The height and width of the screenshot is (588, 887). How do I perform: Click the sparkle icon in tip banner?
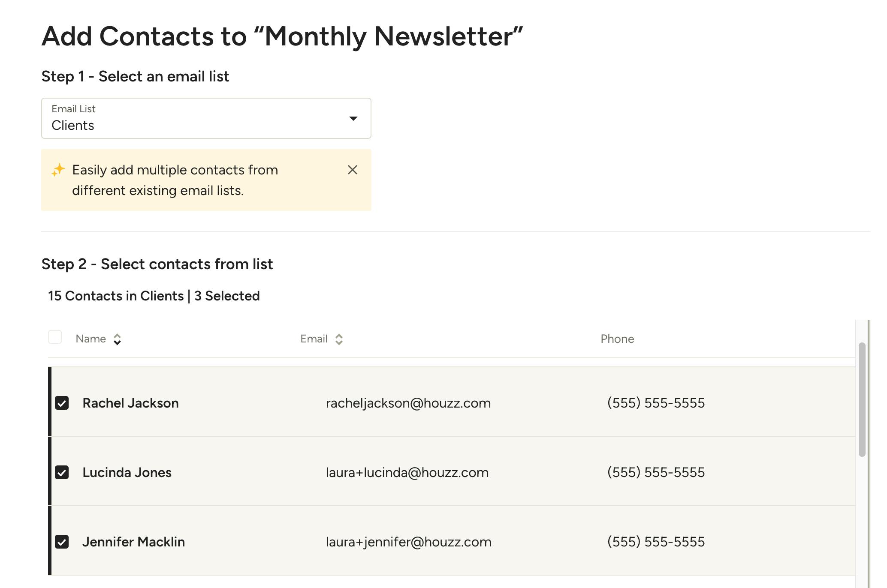pos(58,170)
